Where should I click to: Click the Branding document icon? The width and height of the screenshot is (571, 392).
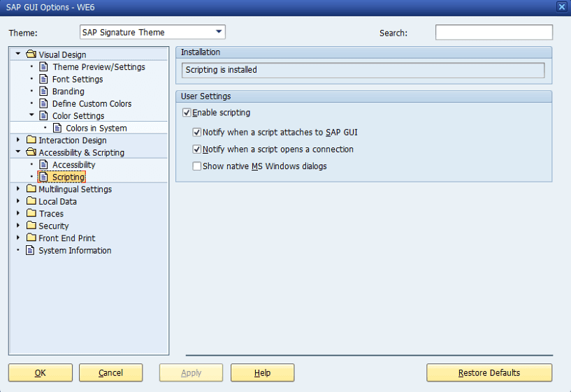[44, 91]
